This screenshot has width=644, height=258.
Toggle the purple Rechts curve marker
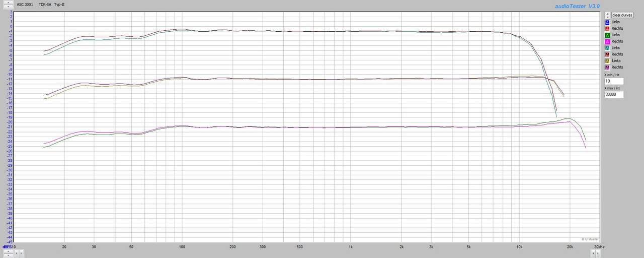607,68
